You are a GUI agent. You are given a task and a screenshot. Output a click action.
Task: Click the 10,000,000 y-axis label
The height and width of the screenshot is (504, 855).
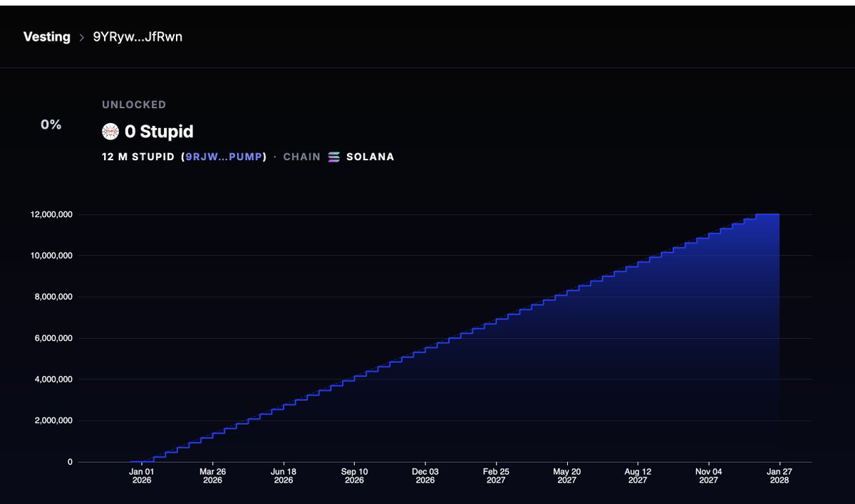tap(51, 256)
